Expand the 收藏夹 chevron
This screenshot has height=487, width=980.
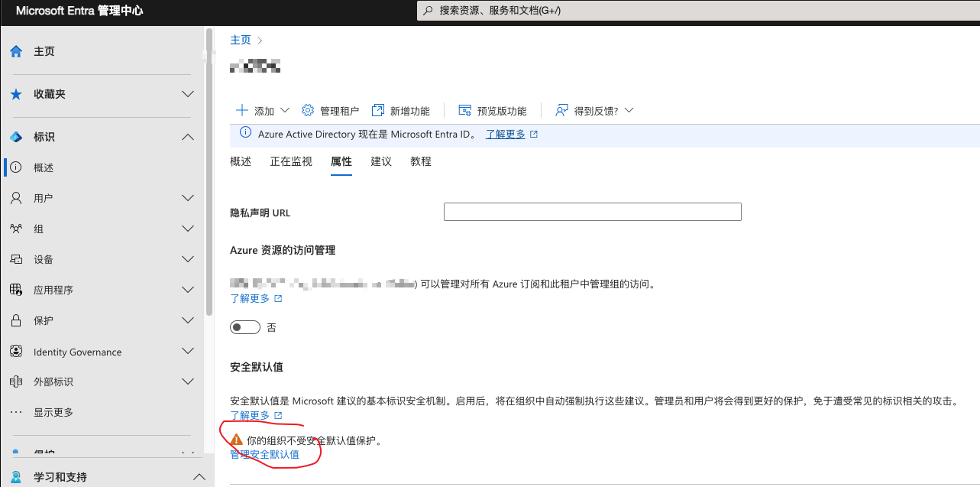[188, 94]
